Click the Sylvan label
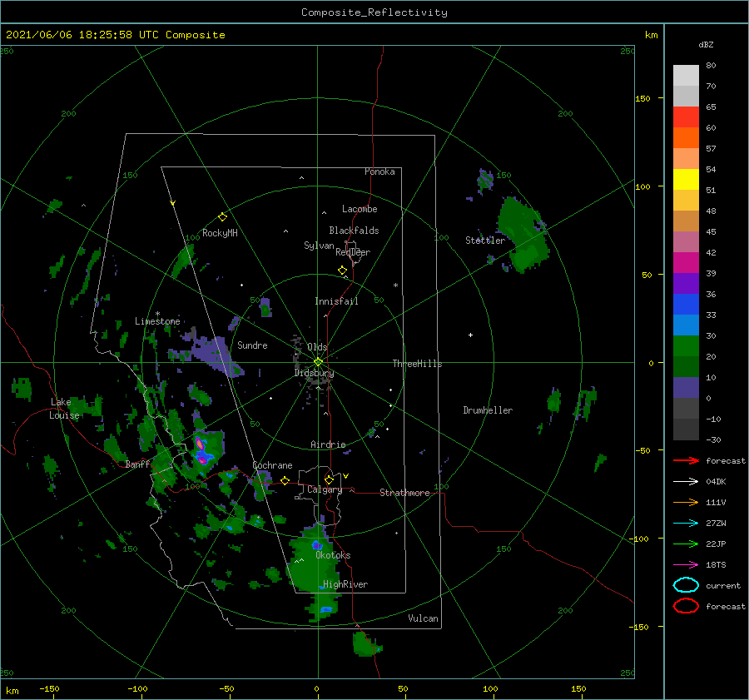The width and height of the screenshot is (749, 700). click(x=319, y=246)
